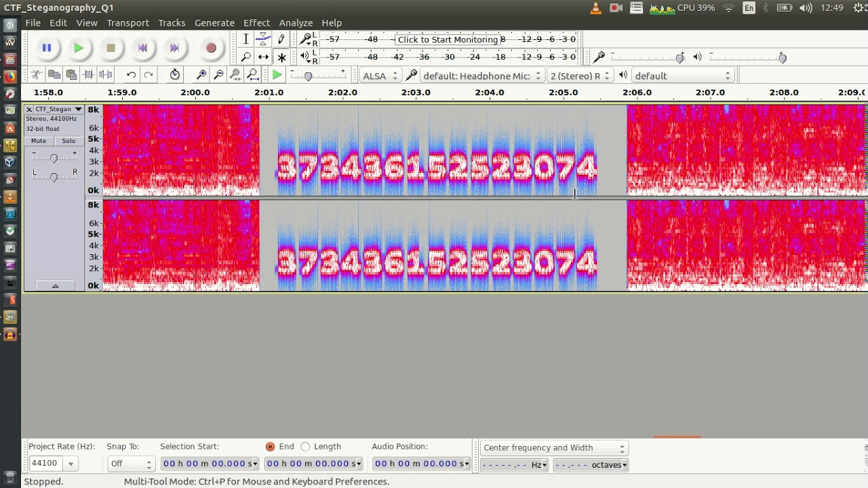Open the ALSA audio host dropdown
Screen dimensions: 868x488
[x=380, y=76]
